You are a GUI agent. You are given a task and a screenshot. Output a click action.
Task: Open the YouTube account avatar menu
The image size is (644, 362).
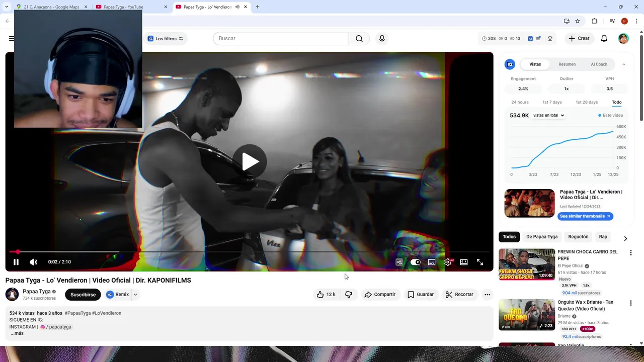(x=623, y=39)
